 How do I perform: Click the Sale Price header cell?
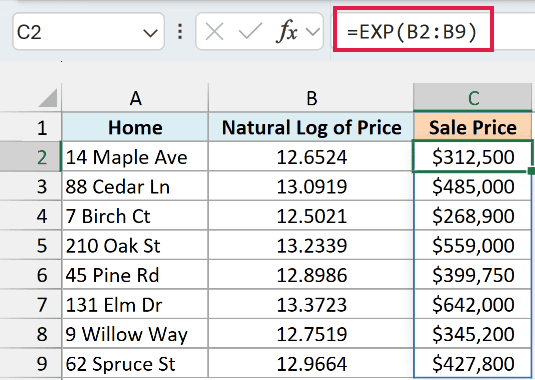click(x=473, y=127)
